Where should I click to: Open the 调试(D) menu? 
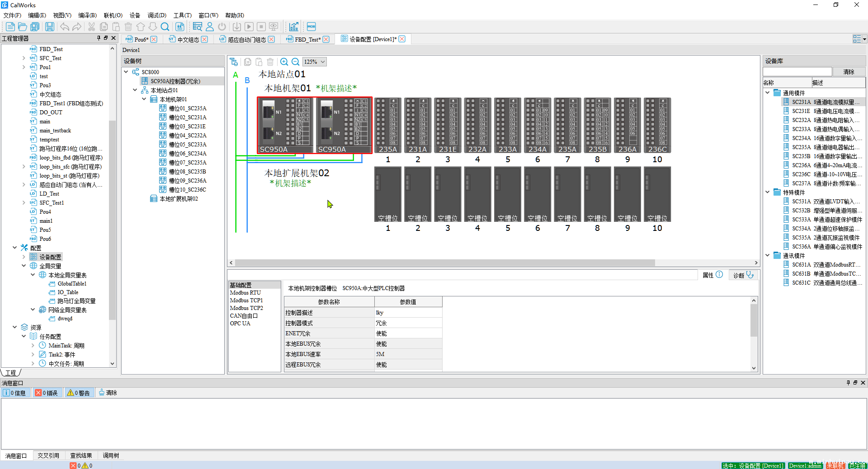click(156, 15)
